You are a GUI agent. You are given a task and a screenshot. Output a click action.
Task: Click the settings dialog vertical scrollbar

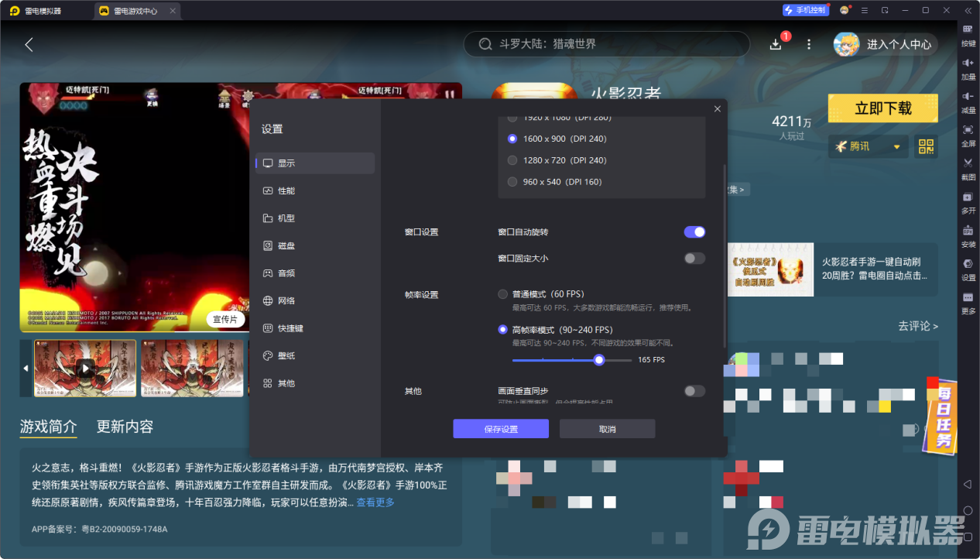pyautogui.click(x=725, y=255)
